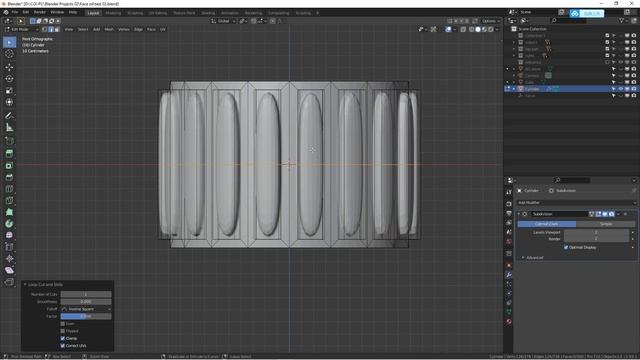Select the Annotate tool
The image size is (640, 360).
click(x=9, y=116)
